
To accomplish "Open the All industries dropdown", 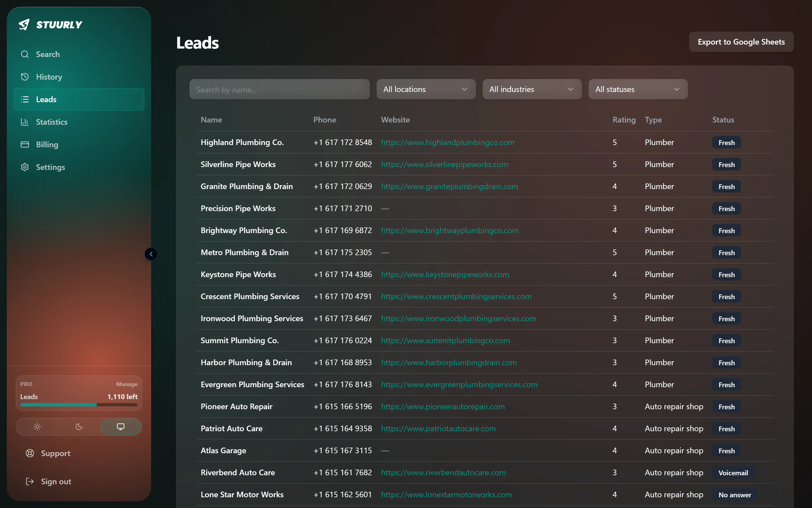I will pyautogui.click(x=532, y=89).
